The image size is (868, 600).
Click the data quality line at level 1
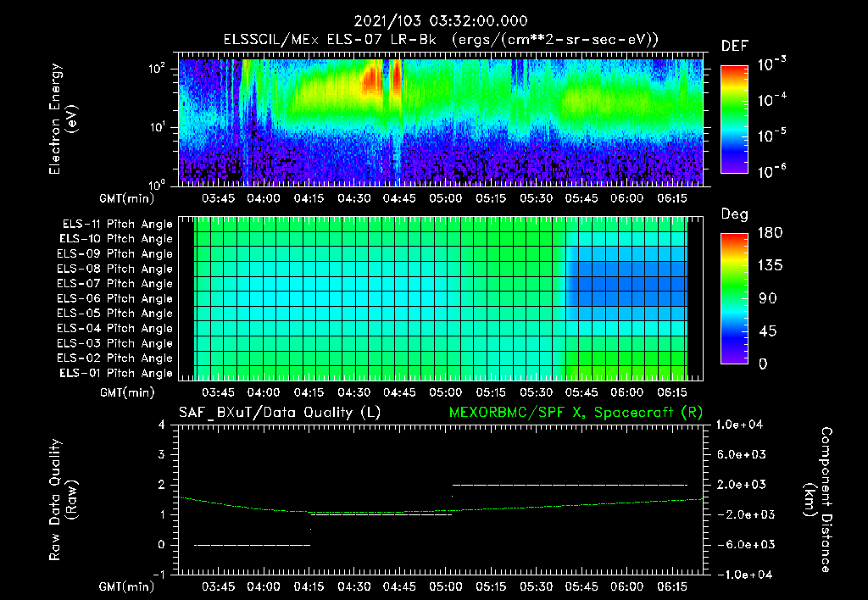(381, 514)
